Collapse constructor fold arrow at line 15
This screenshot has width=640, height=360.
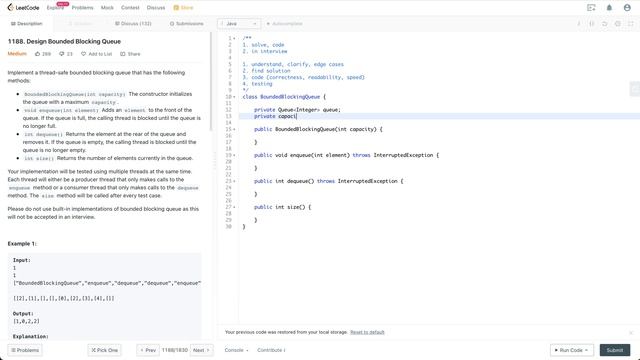pyautogui.click(x=234, y=129)
